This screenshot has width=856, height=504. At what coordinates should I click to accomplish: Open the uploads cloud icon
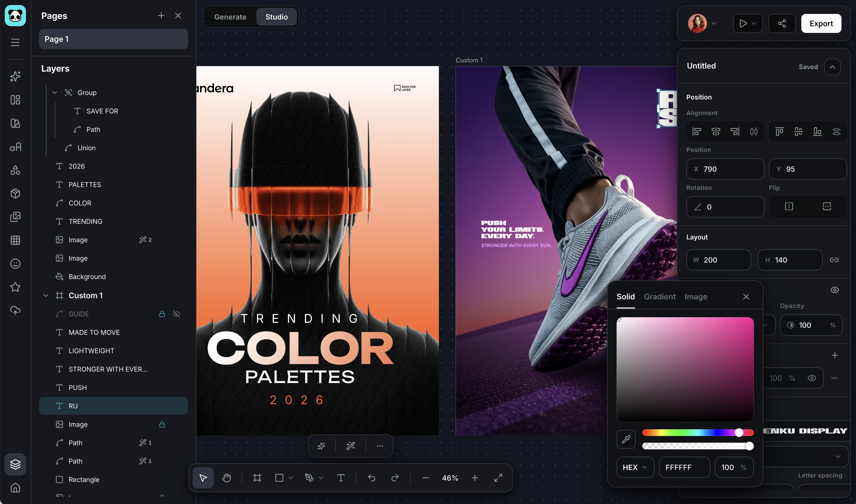coord(15,311)
